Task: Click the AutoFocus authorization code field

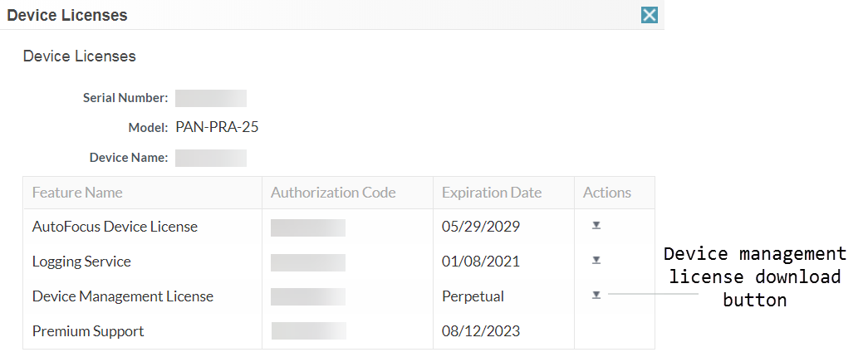Action: point(308,227)
